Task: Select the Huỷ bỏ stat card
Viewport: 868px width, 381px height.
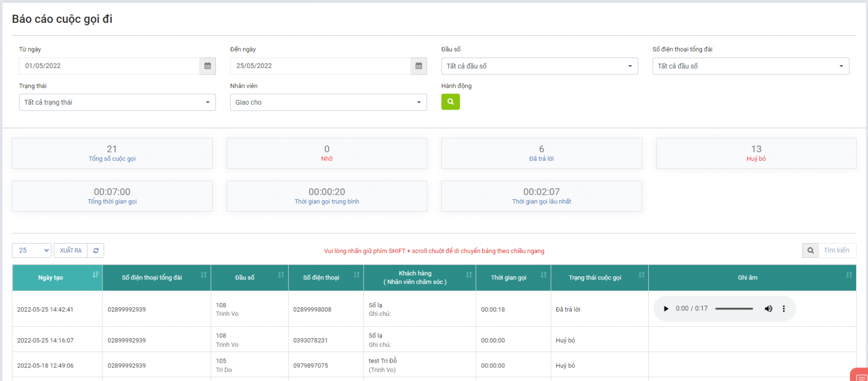Action: [x=756, y=153]
